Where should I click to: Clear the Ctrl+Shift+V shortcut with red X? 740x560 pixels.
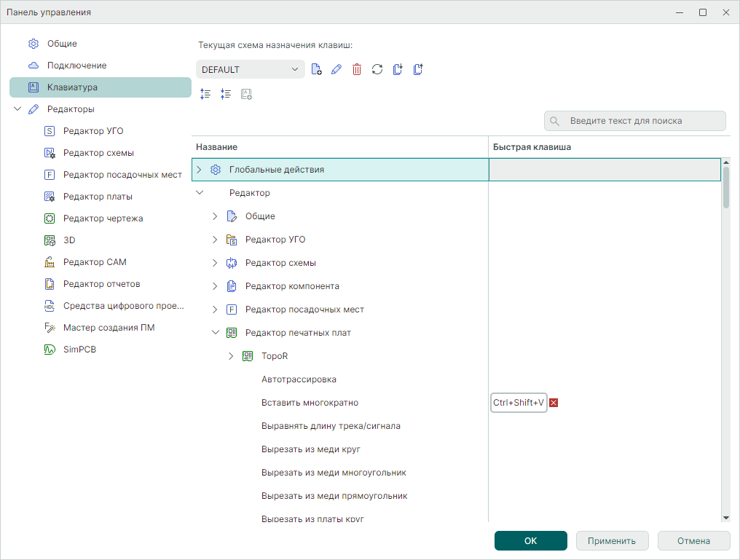(554, 403)
